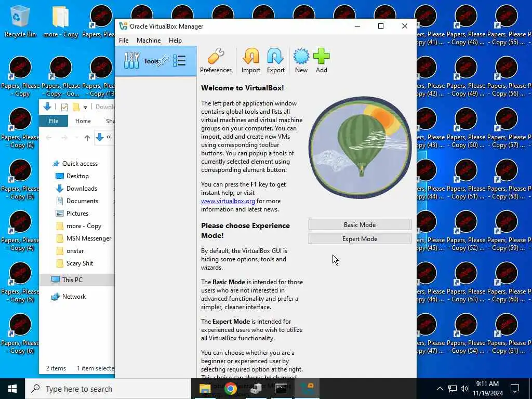The width and height of the screenshot is (532, 399).
Task: Open Papers, Please - Copy (50) shortcut
Action: [x=466, y=129]
